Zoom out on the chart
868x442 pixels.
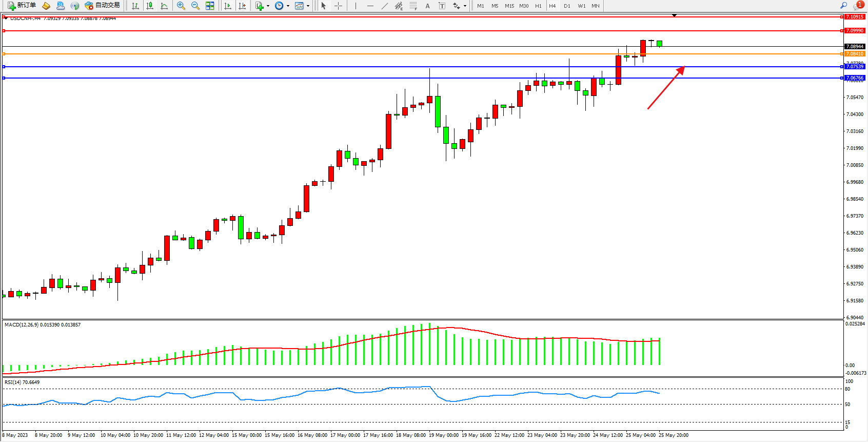pos(195,6)
